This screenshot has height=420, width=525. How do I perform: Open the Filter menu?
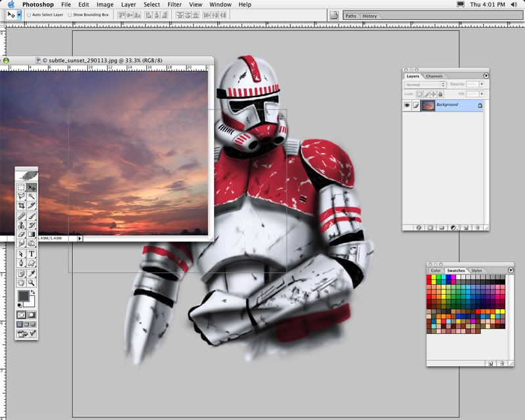[175, 5]
